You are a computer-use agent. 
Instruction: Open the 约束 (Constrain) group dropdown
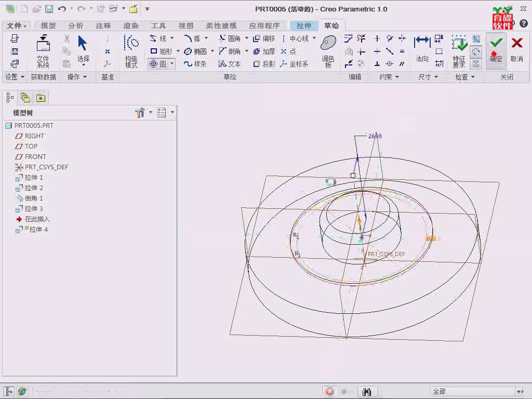click(389, 77)
